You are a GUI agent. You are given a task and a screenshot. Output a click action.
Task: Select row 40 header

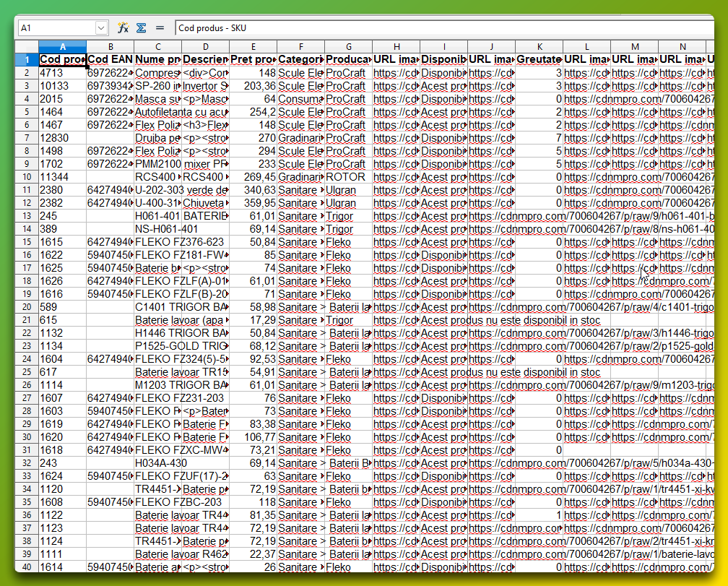[x=27, y=567]
